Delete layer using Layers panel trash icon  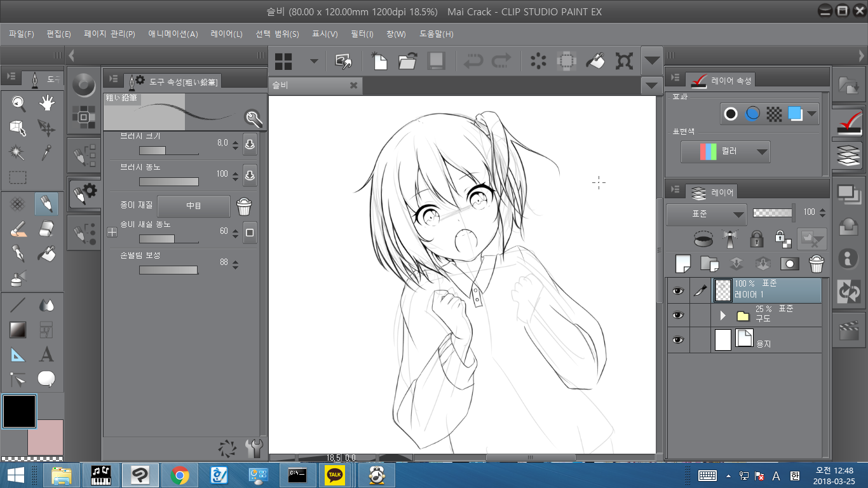[x=816, y=263]
